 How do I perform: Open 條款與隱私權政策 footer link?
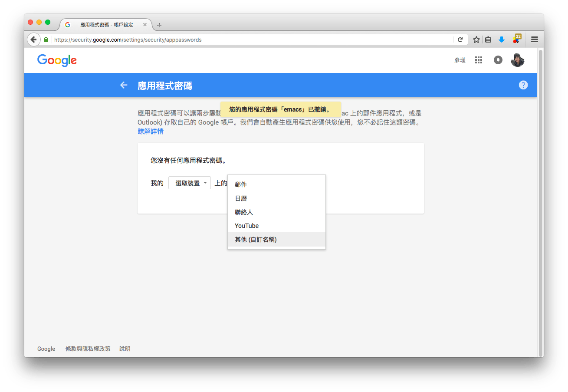point(88,349)
